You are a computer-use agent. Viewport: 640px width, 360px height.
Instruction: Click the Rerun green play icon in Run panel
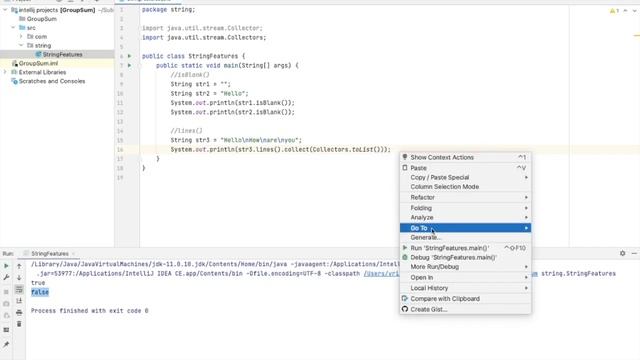coord(6,266)
